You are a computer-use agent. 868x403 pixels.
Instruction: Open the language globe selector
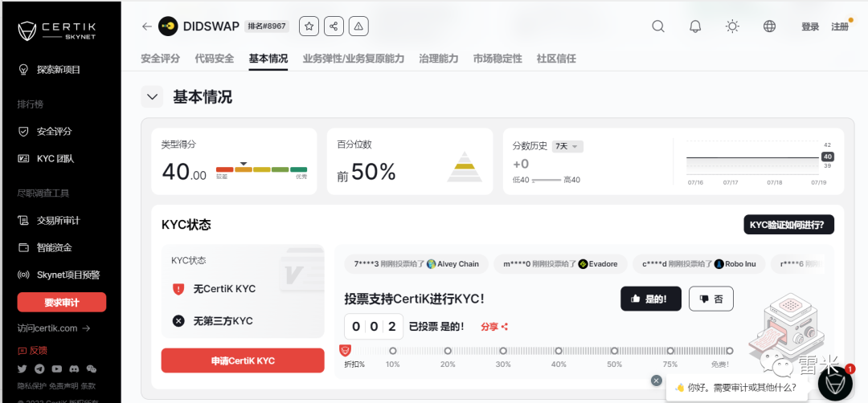coord(769,26)
